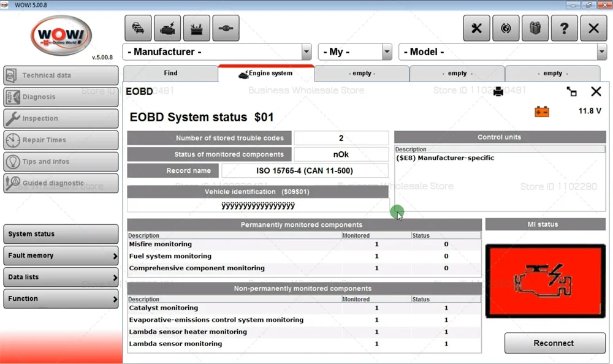Open the battery toolbar icon
Viewport: 613px width, 364px height.
pos(197,28)
